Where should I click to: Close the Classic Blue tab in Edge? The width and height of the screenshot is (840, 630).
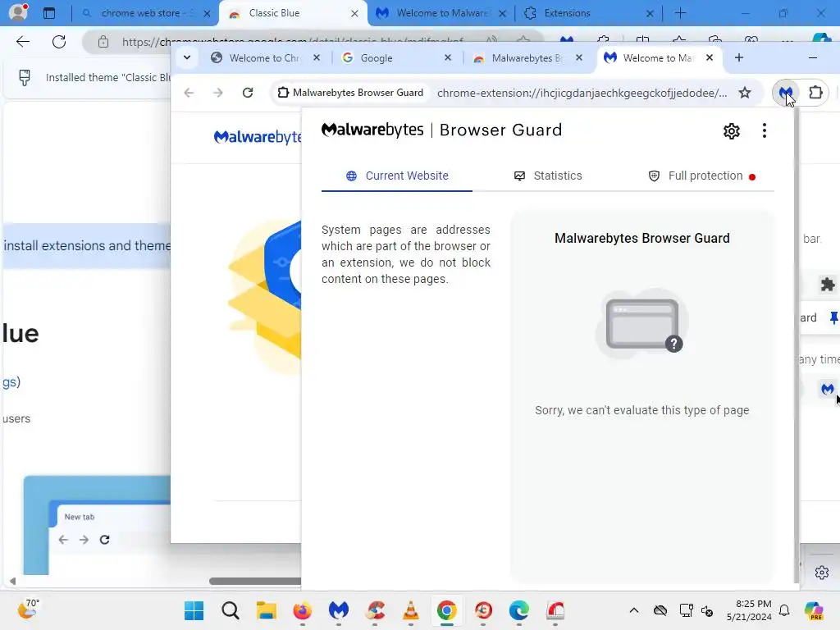[x=354, y=13]
